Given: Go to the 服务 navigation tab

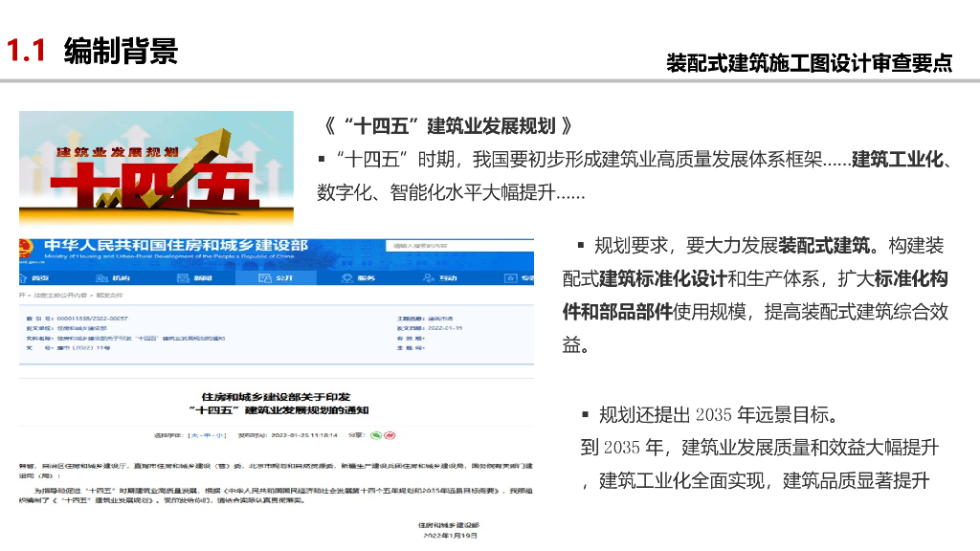Looking at the screenshot, I should tap(365, 278).
